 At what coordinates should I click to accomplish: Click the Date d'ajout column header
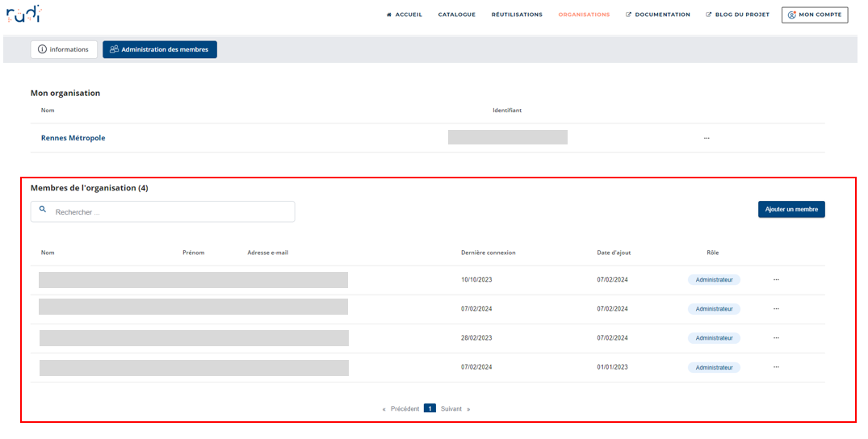[614, 253]
